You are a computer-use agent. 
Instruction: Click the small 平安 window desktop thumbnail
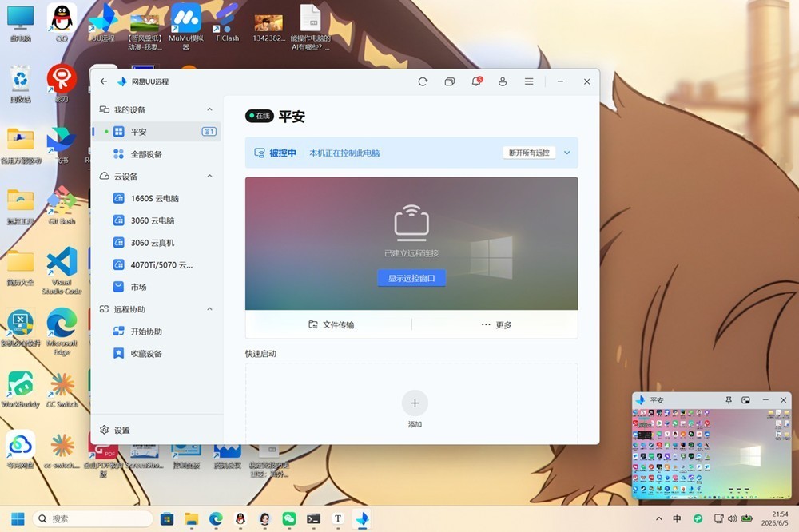(712, 454)
